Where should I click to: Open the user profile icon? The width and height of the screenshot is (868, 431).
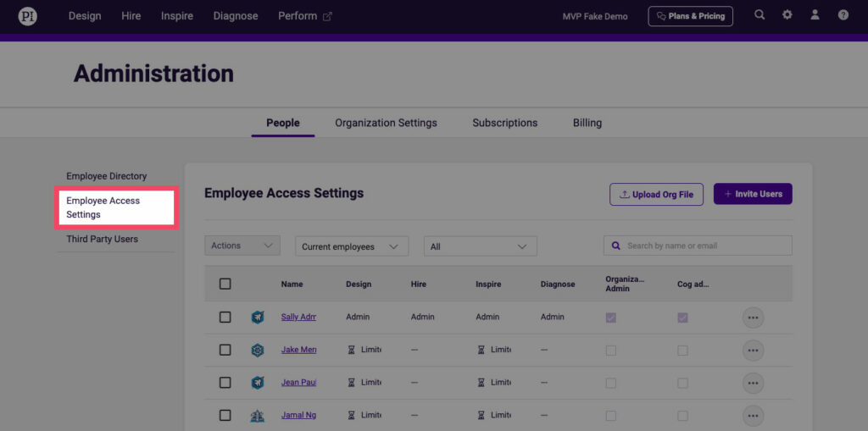click(815, 15)
